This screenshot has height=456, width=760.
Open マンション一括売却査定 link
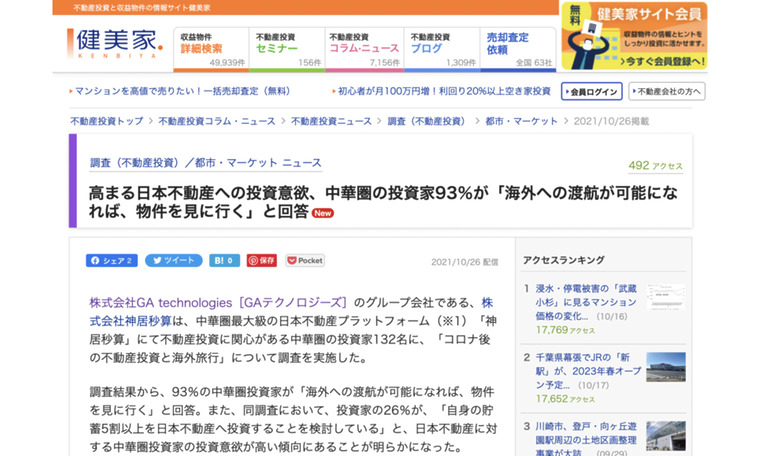tap(183, 91)
